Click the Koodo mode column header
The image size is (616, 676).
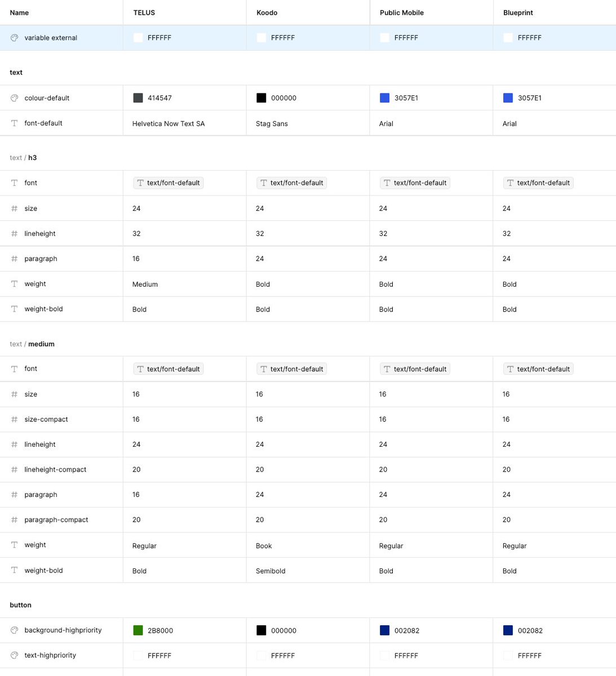click(267, 12)
